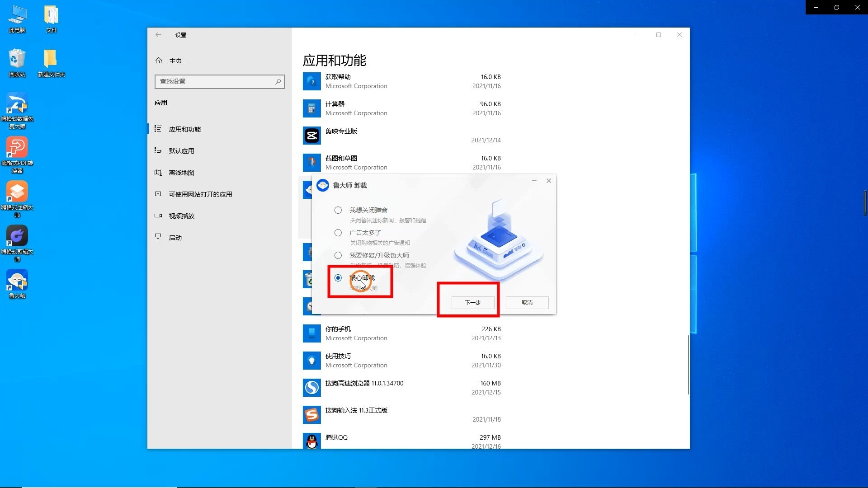Select the 你的手机 app entry
The image size is (868, 488).
pyautogui.click(x=402, y=333)
